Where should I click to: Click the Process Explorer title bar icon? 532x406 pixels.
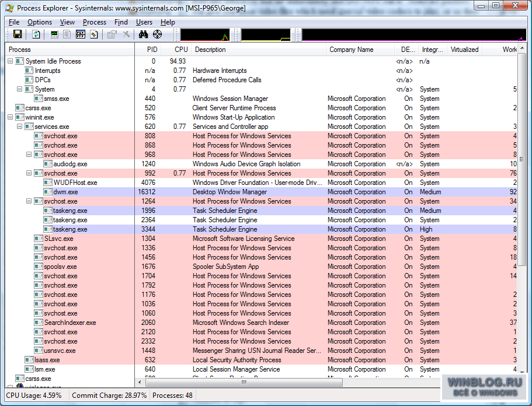coord(10,8)
